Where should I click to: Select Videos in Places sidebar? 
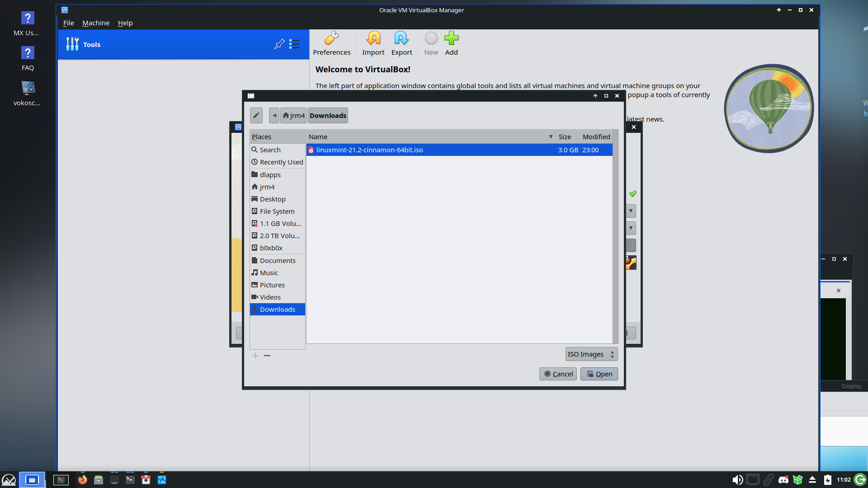coord(277,297)
